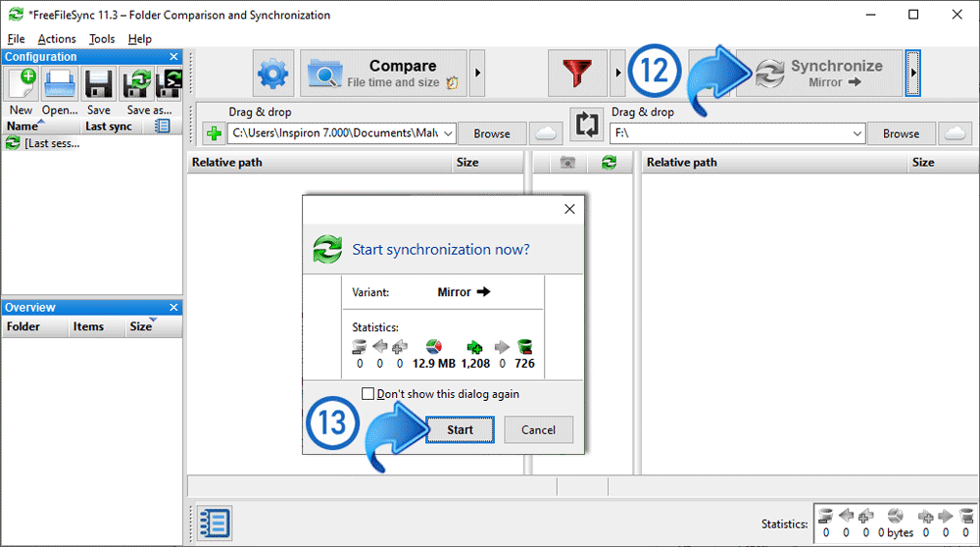Sort Overview by Size column

click(x=153, y=327)
